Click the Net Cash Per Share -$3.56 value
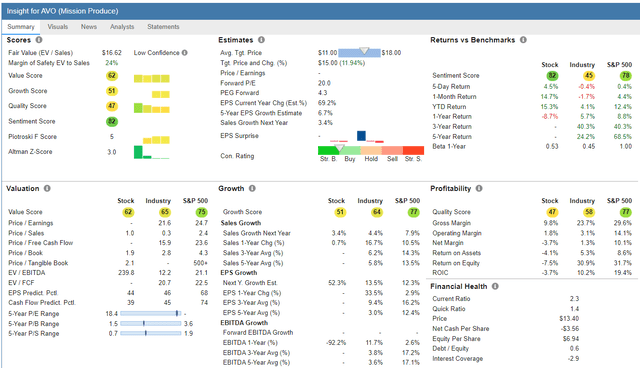This screenshot has height=368, width=640. (570, 328)
